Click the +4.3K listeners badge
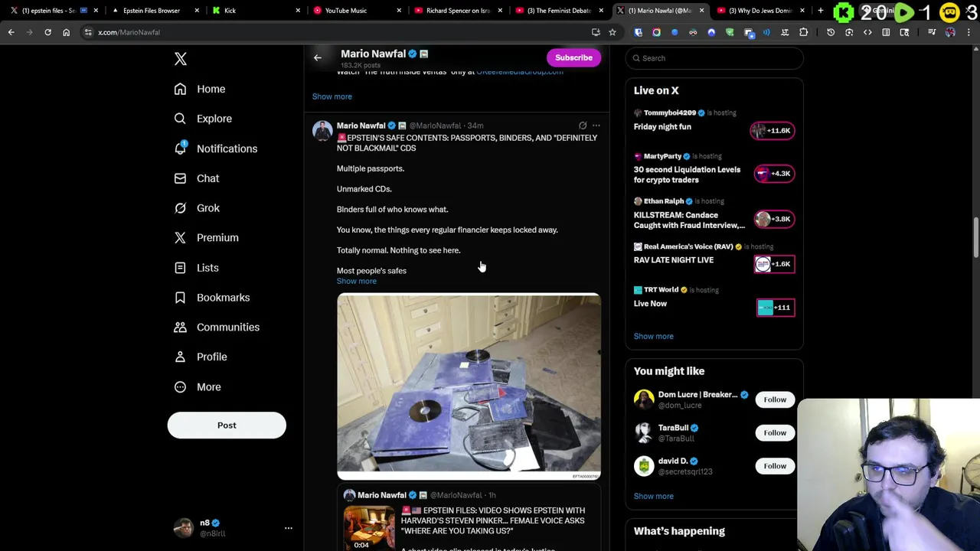 click(773, 174)
